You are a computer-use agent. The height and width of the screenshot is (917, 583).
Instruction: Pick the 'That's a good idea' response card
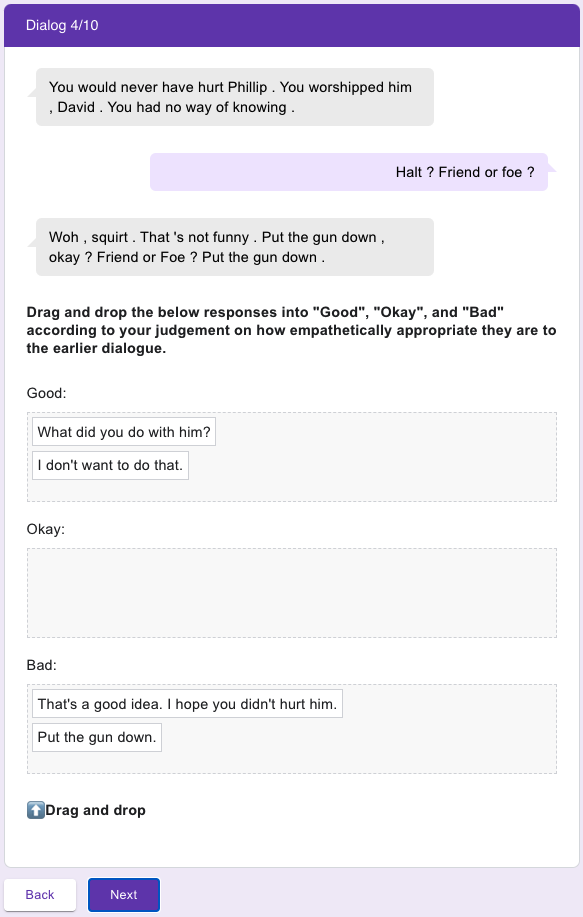[x=187, y=704]
